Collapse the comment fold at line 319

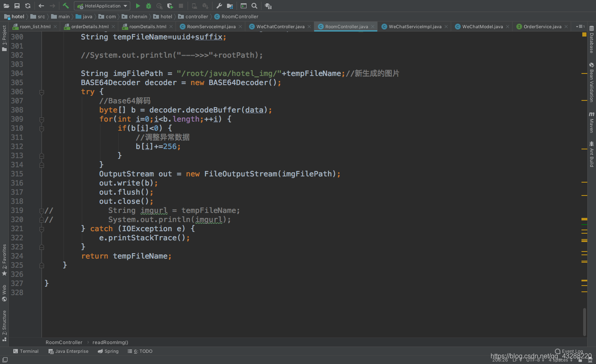[42, 211]
